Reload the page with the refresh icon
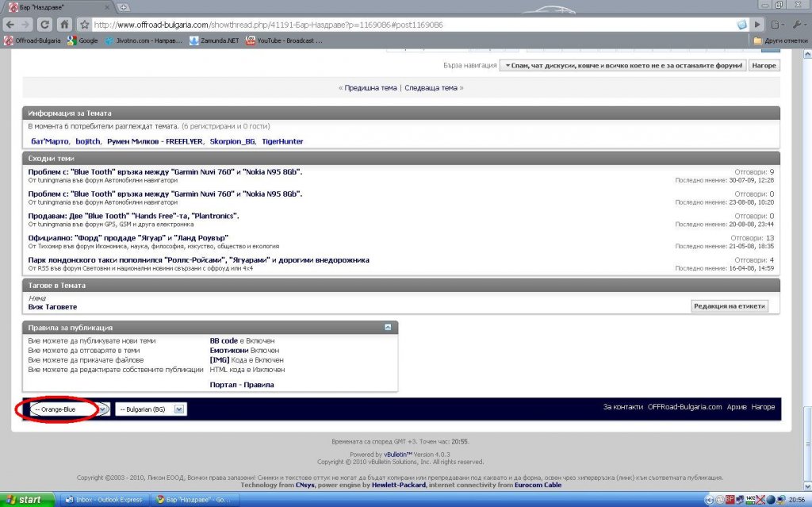 click(x=45, y=25)
